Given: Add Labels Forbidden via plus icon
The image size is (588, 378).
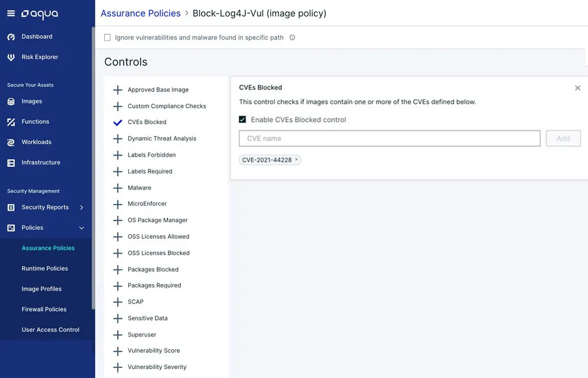Looking at the screenshot, I should [x=118, y=155].
